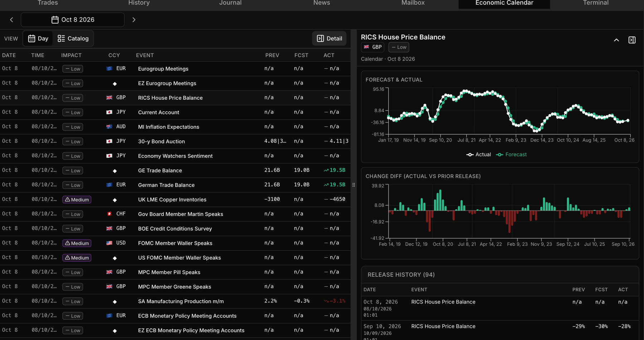Click the EUR flag on Eurogroup Meetings row

tap(109, 68)
